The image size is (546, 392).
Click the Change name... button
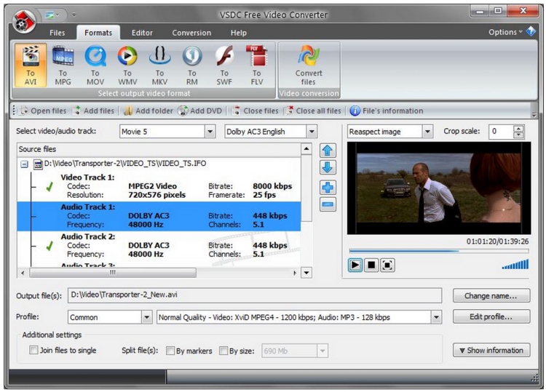tap(491, 296)
